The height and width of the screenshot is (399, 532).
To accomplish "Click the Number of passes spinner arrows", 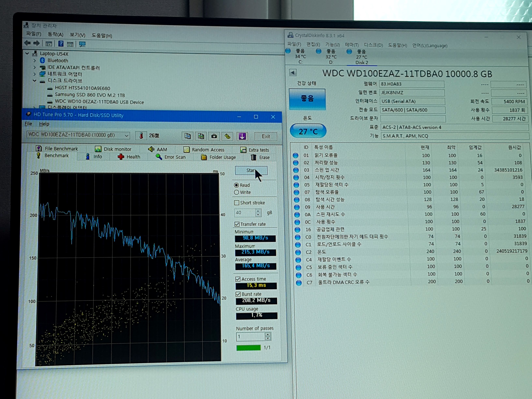I will [x=268, y=336].
